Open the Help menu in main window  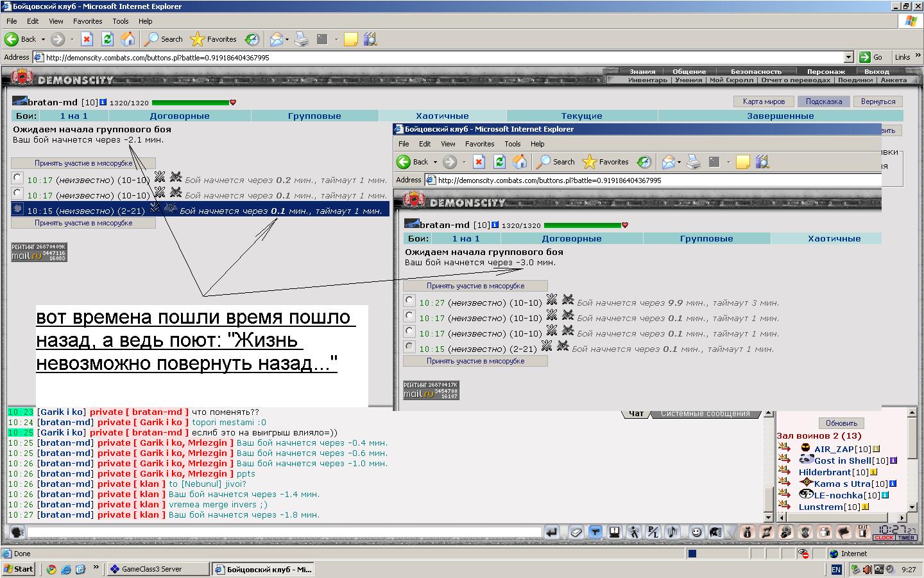pos(146,21)
